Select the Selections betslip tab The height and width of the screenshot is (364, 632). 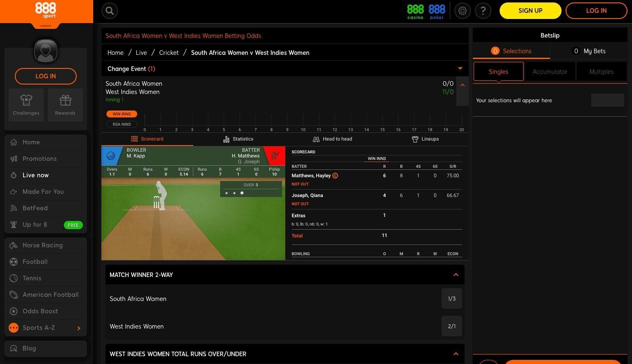tap(511, 51)
